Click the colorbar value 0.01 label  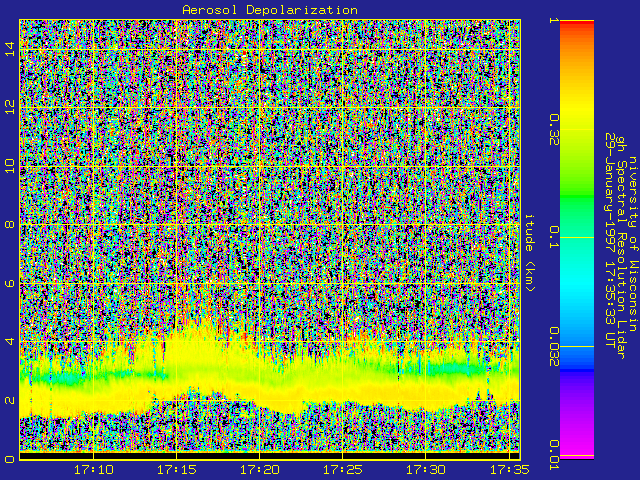[553, 455]
